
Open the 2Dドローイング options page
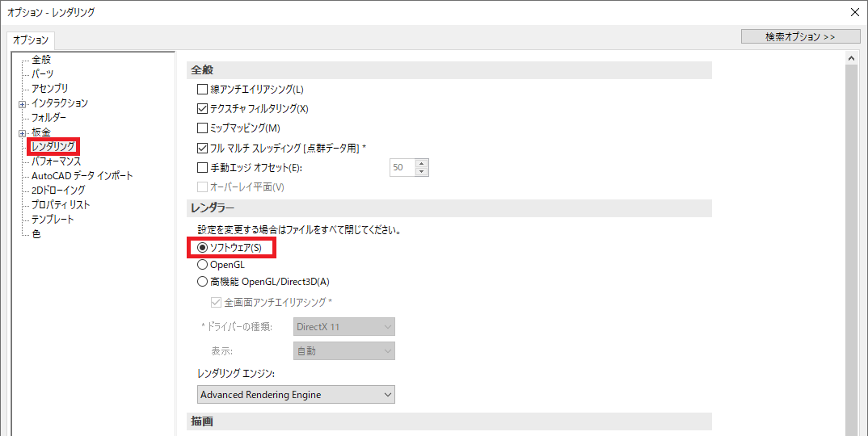pos(58,191)
